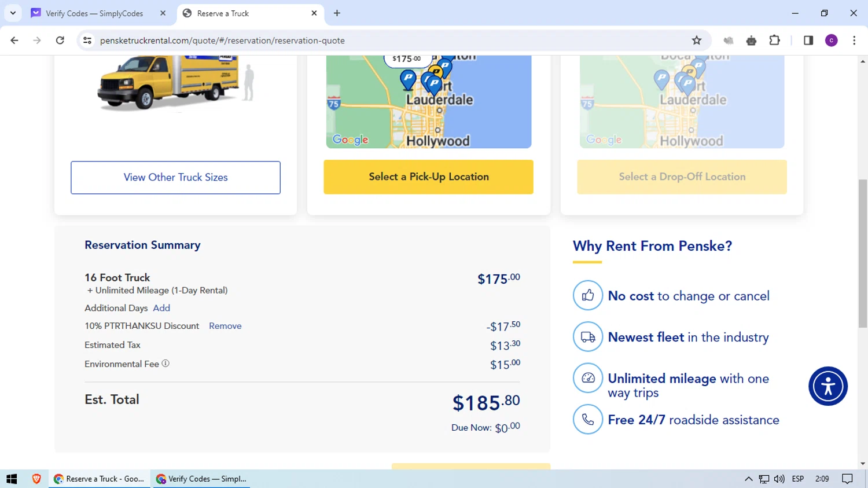Viewport: 868px width, 488px height.
Task: Toggle the browser side panel icon
Action: tap(808, 41)
